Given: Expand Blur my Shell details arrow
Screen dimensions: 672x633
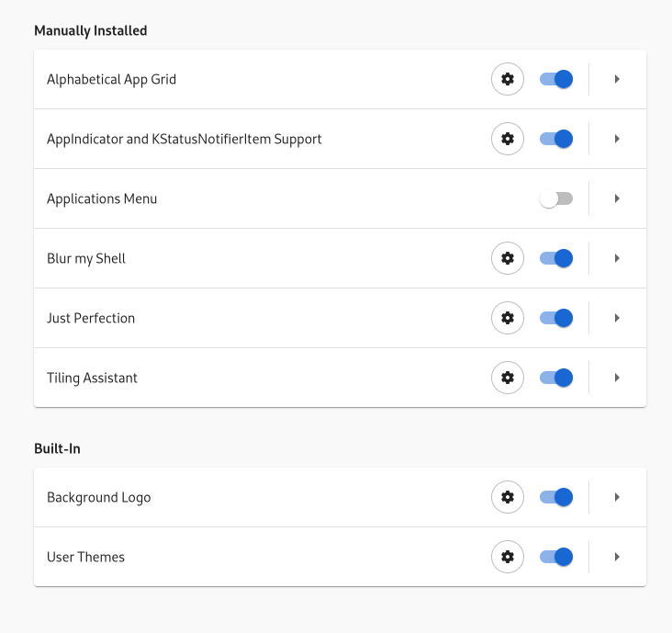Looking at the screenshot, I should click(617, 258).
